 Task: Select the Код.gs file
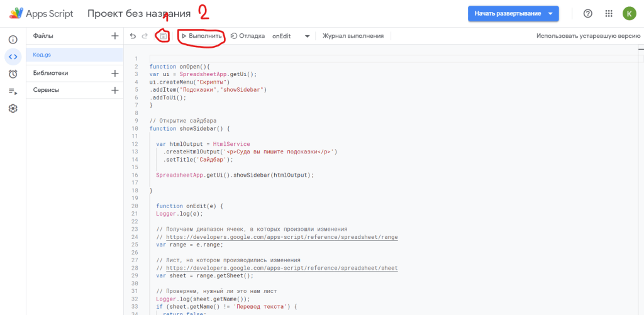coord(43,55)
